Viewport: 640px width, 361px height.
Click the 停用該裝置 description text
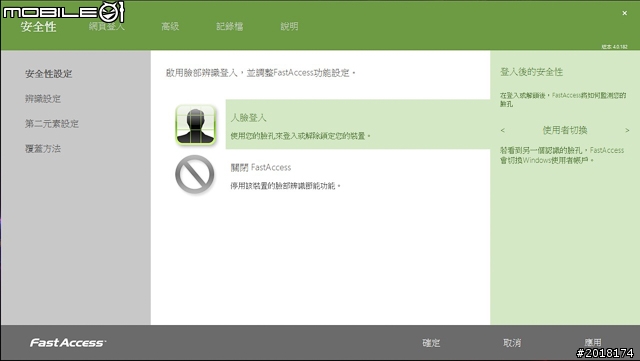(285, 186)
